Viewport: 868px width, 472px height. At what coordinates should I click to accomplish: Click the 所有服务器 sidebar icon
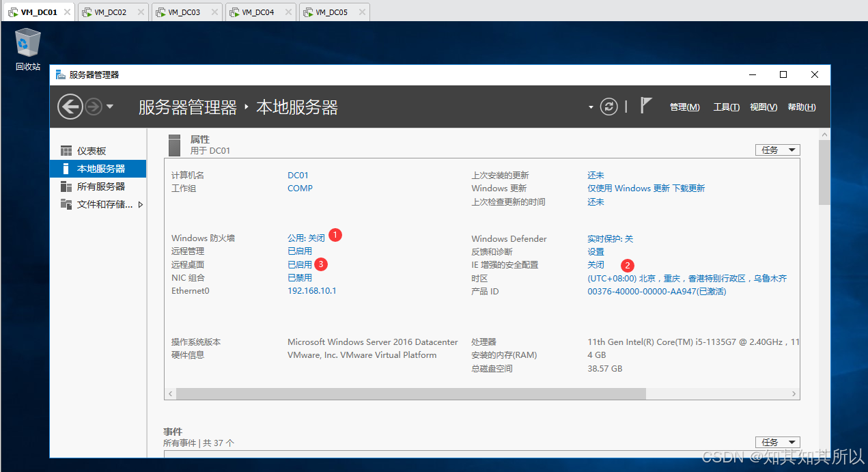[66, 186]
